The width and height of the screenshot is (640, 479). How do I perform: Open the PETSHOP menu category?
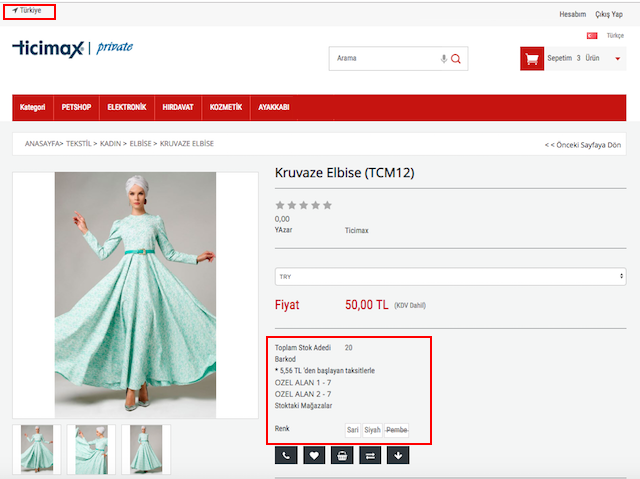tap(77, 107)
